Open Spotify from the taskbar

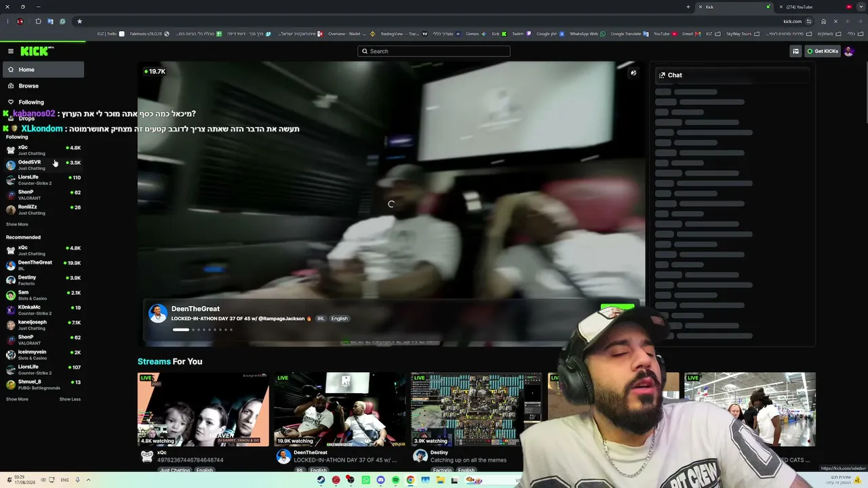point(395,480)
